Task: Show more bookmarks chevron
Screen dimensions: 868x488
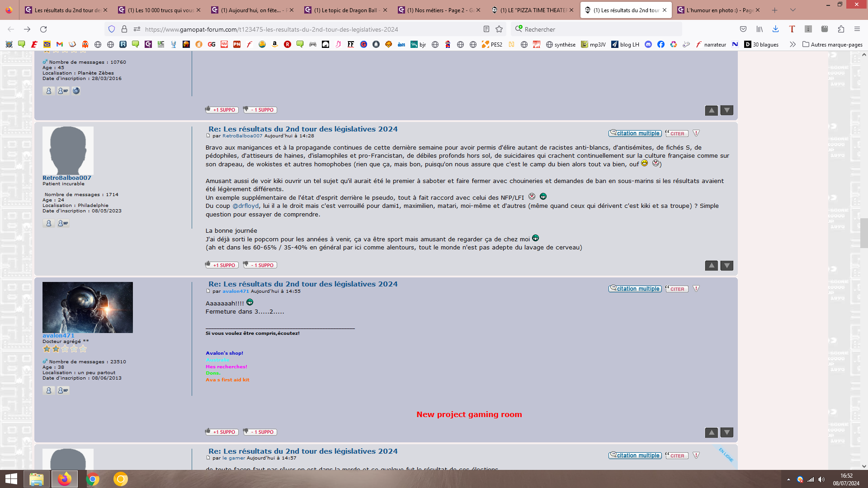Action: tap(793, 44)
